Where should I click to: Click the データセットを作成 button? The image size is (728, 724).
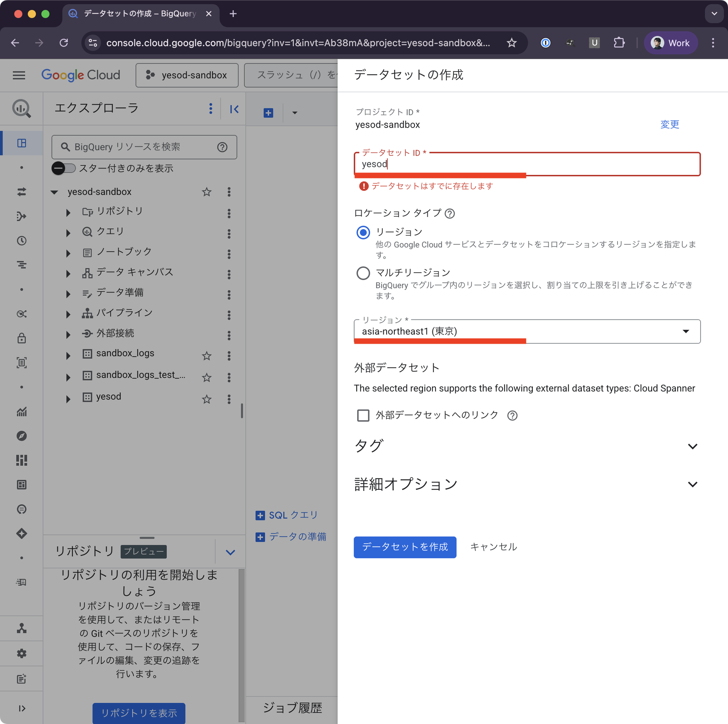[x=405, y=547]
